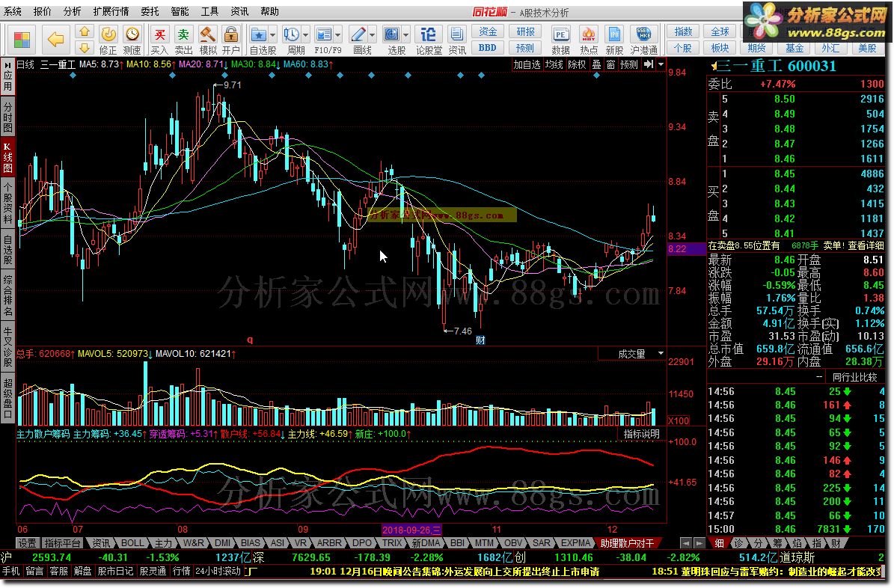Image resolution: width=894 pixels, height=588 pixels.
Task: Jump to next stock with down arrow
Action: click(x=85, y=47)
